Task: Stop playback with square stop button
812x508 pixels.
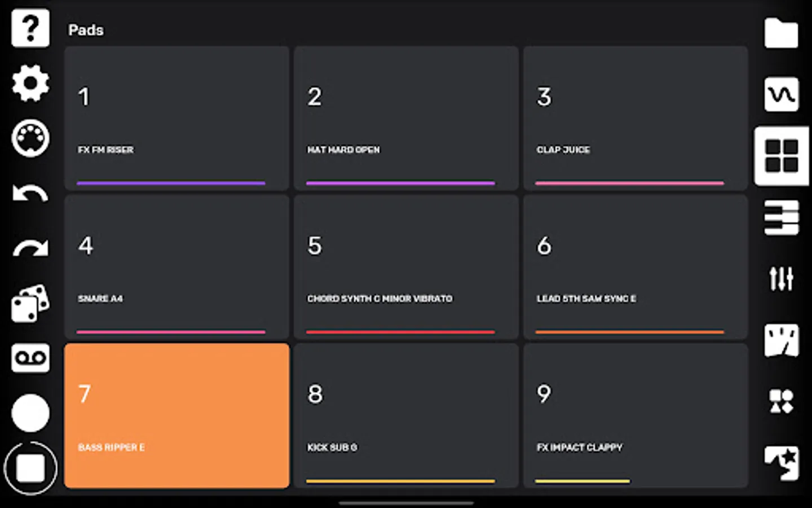Action: click(30, 468)
